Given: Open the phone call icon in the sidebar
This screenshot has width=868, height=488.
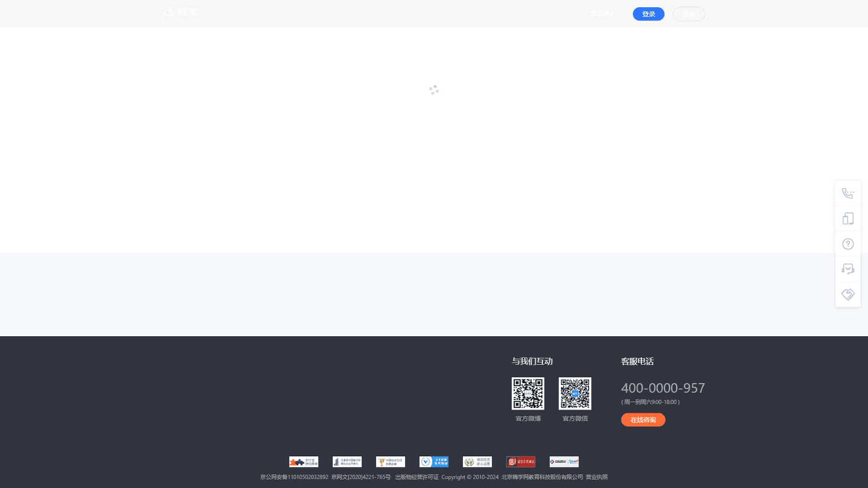Looking at the screenshot, I should [848, 193].
